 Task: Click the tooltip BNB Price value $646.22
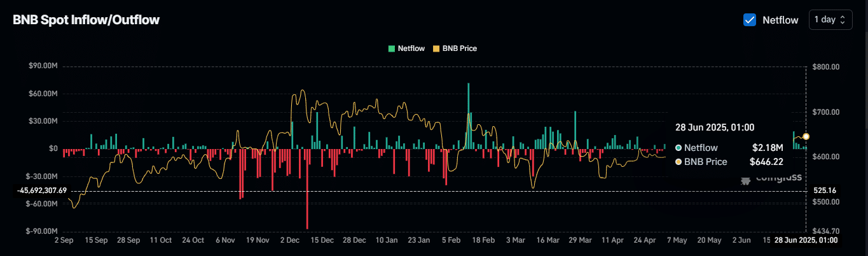point(766,162)
